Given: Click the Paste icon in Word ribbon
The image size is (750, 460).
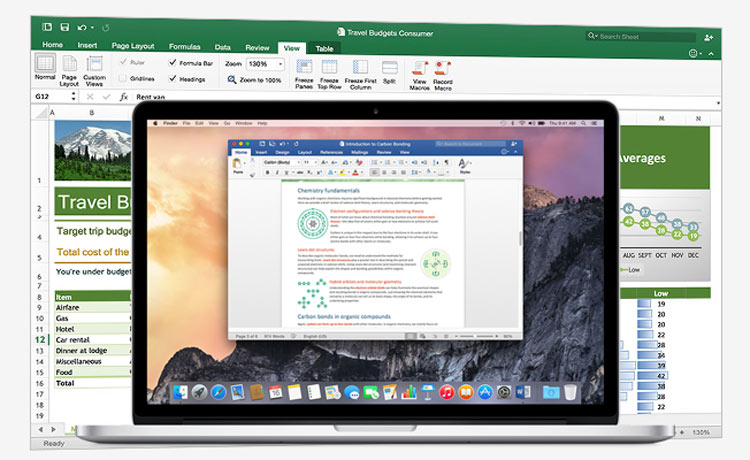Looking at the screenshot, I should click(x=237, y=164).
